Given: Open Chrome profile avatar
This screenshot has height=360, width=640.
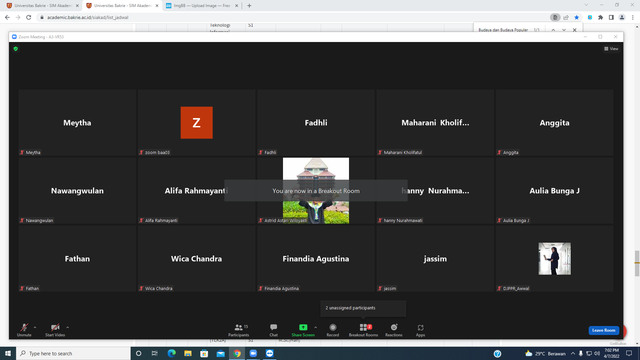Looking at the screenshot, I should pyautogui.click(x=622, y=18).
